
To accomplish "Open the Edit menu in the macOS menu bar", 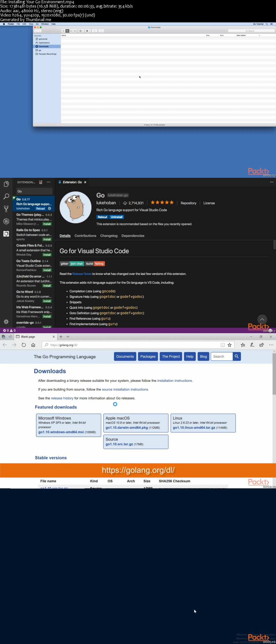I will tap(24, 24).
